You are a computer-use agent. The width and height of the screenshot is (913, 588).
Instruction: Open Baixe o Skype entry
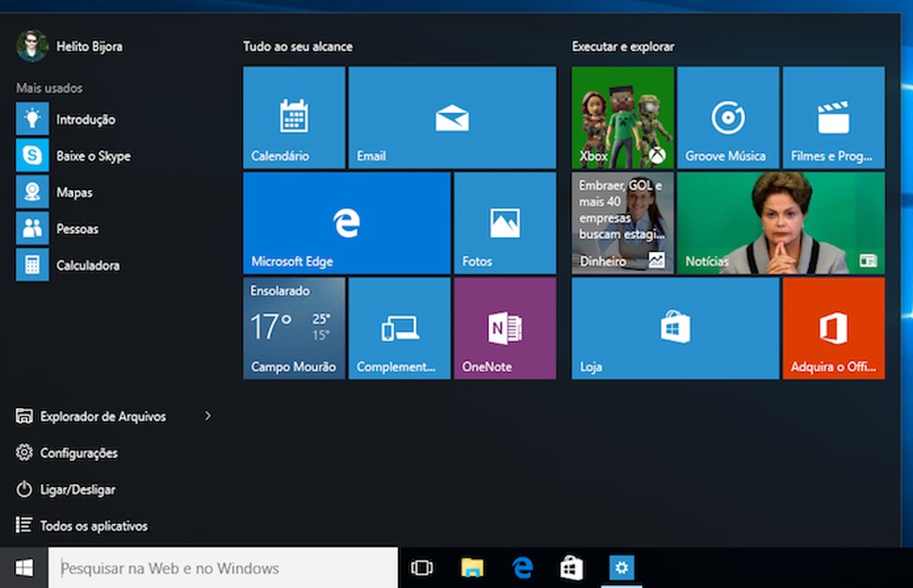point(93,156)
